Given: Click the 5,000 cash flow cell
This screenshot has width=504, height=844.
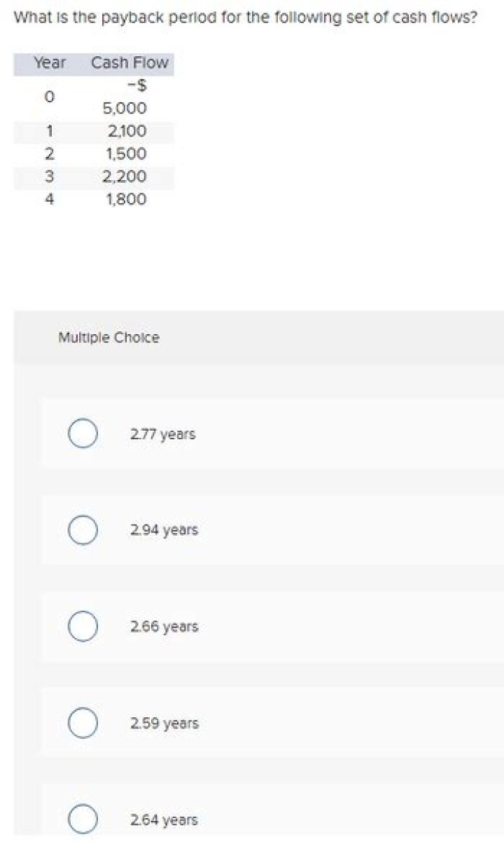Looking at the screenshot, I should [x=125, y=109].
